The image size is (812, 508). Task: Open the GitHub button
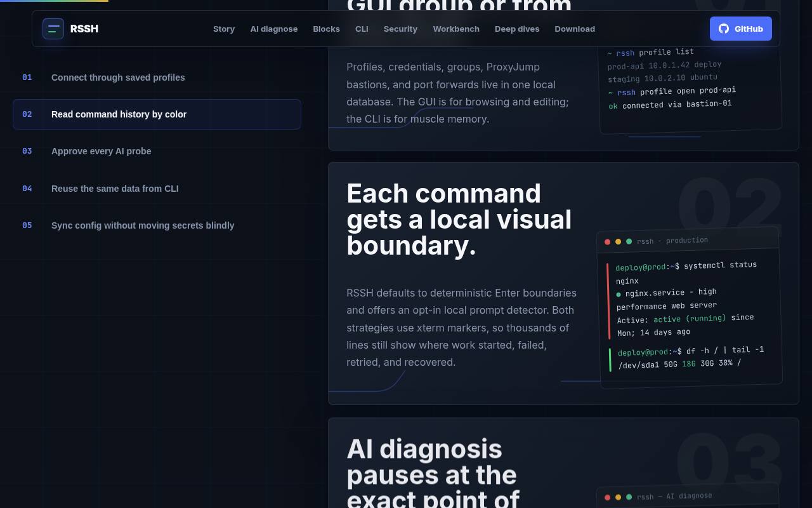tap(741, 29)
